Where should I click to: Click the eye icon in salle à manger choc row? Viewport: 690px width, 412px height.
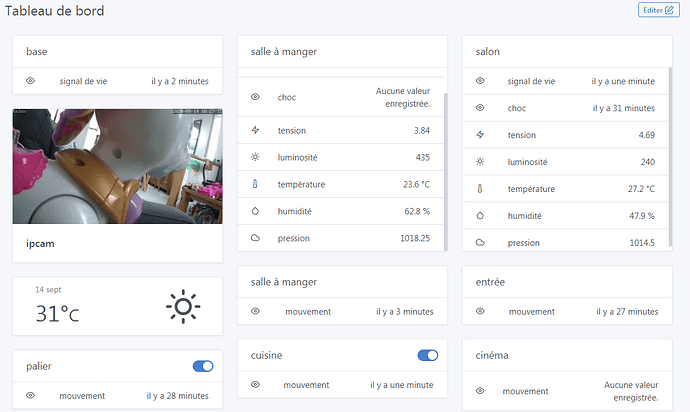[255, 97]
